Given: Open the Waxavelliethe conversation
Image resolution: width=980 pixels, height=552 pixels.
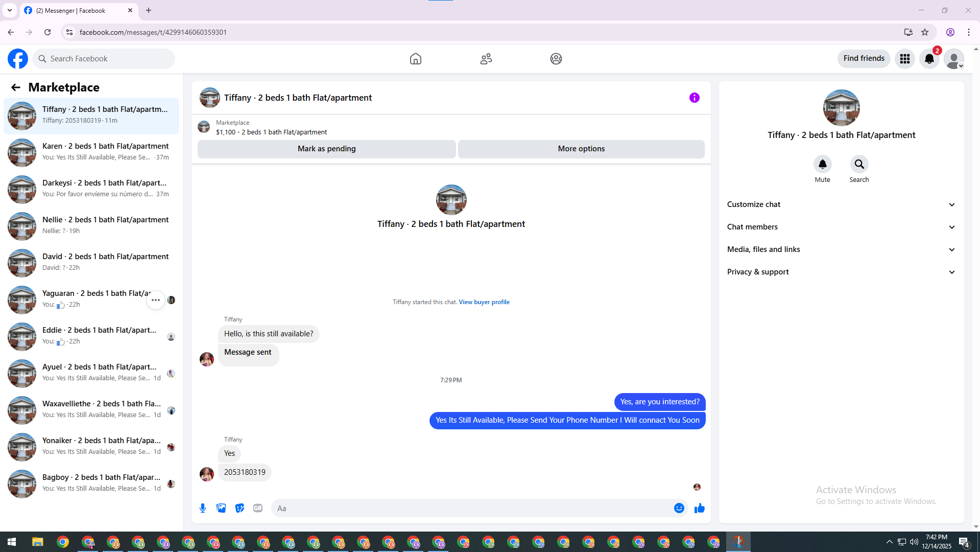Looking at the screenshot, I should click(x=91, y=410).
